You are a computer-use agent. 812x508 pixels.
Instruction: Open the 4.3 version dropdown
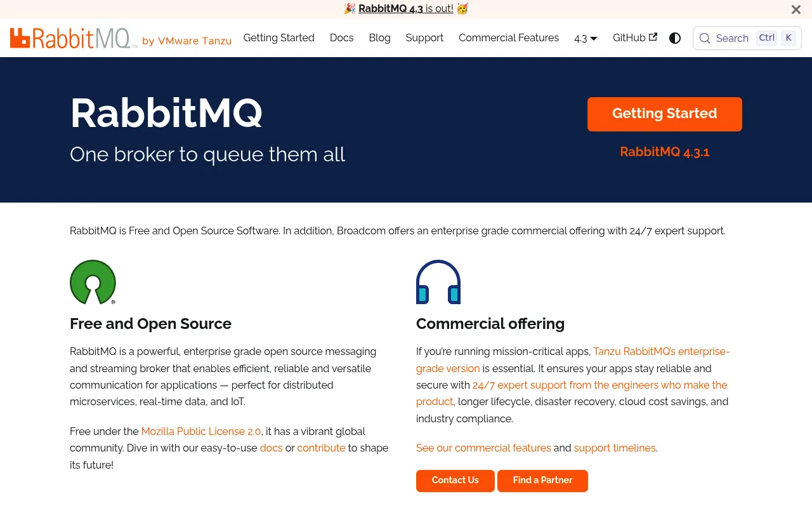(586, 38)
